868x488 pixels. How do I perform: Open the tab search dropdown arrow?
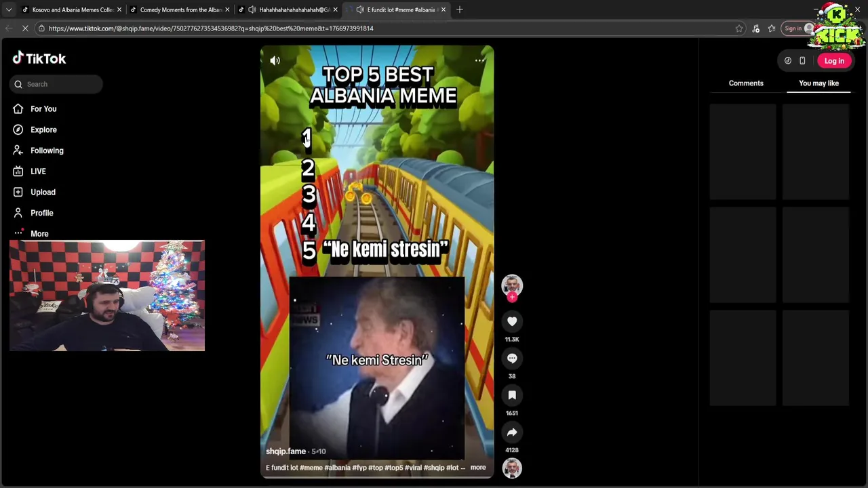[8, 9]
